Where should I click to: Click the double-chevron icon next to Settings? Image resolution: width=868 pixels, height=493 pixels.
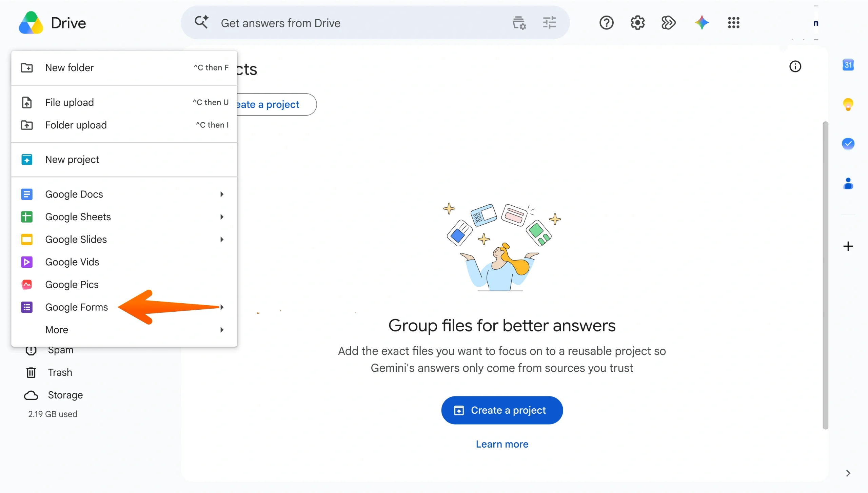[x=668, y=23]
